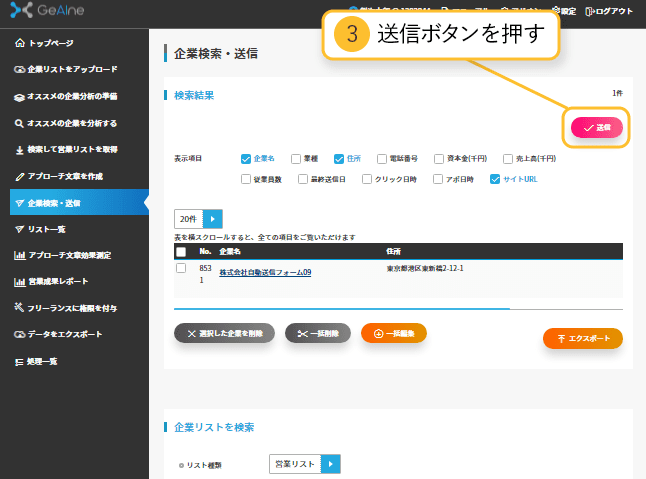Click the 営業成果レポート chart icon
This screenshot has height=479, width=646.
[x=19, y=282]
